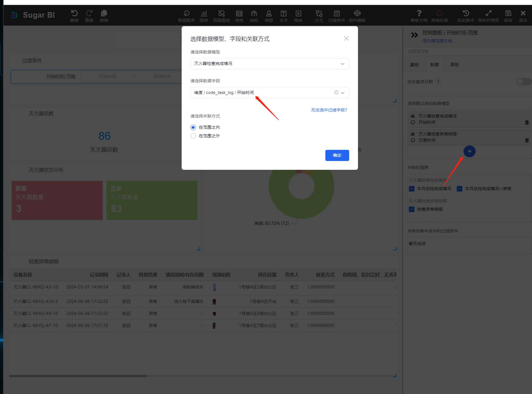The width and height of the screenshot is (532, 394).
Task: Select the 在范围之内 radio option
Action: click(193, 127)
